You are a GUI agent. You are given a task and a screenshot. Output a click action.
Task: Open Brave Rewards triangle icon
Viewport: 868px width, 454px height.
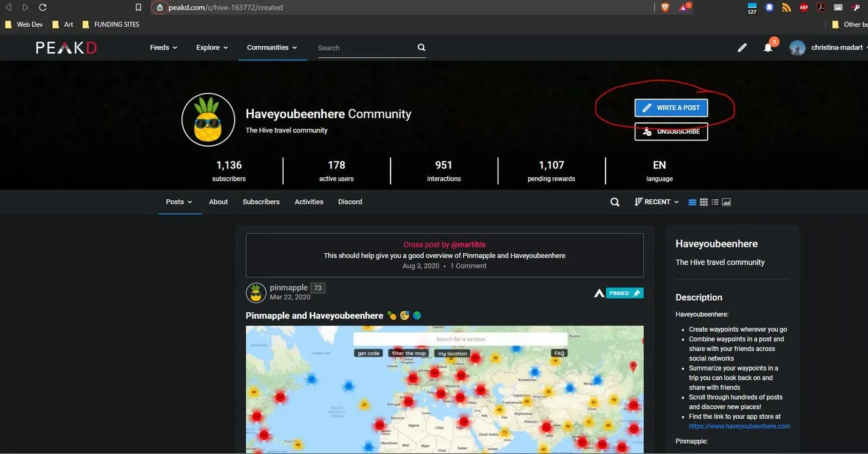click(684, 7)
